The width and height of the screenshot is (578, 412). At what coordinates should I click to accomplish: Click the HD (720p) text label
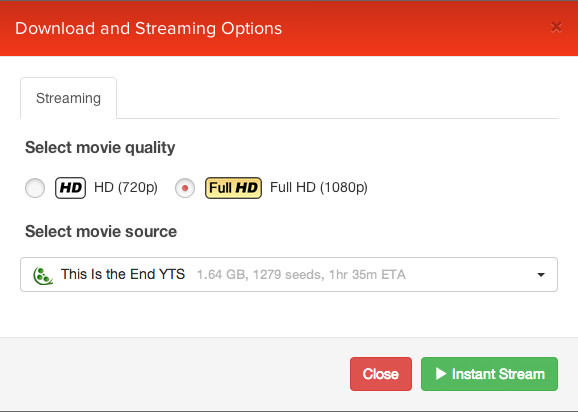(x=126, y=188)
